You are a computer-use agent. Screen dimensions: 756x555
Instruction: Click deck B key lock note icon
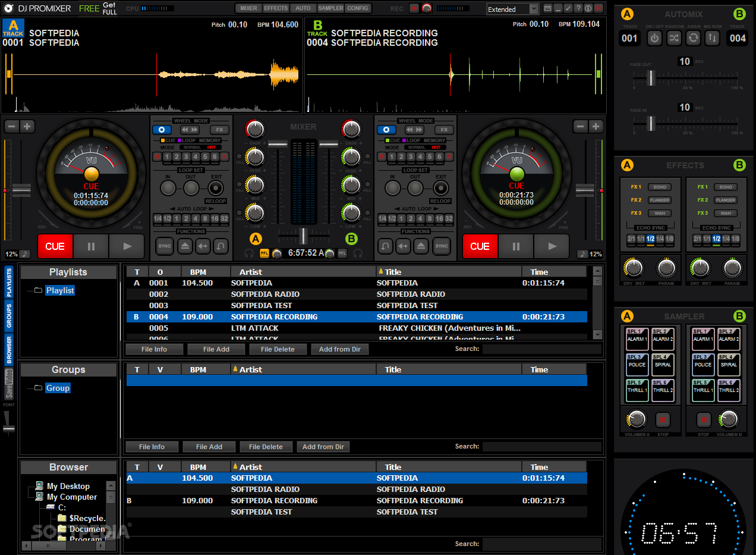[582, 254]
